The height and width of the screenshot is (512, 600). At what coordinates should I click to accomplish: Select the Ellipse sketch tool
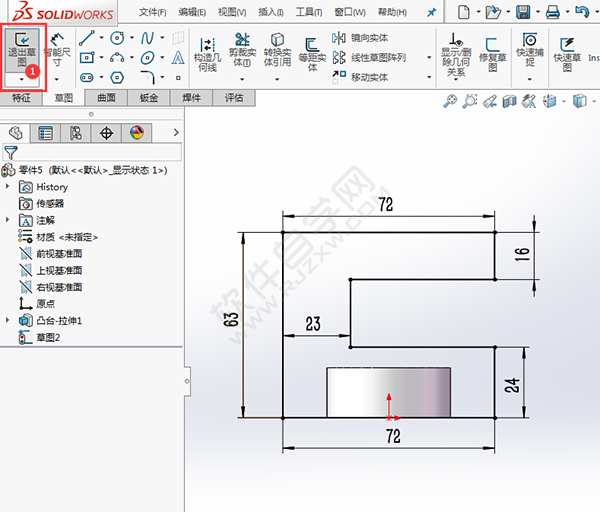147,58
